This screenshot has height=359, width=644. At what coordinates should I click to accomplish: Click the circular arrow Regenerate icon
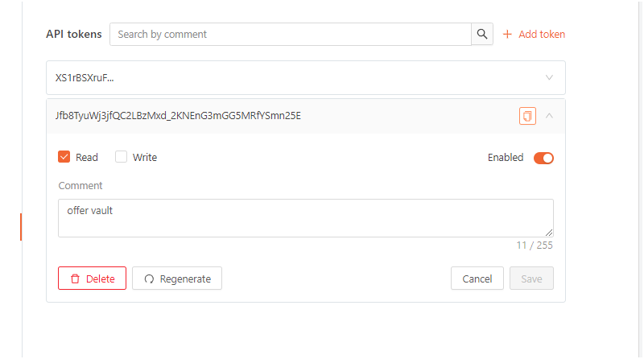149,279
